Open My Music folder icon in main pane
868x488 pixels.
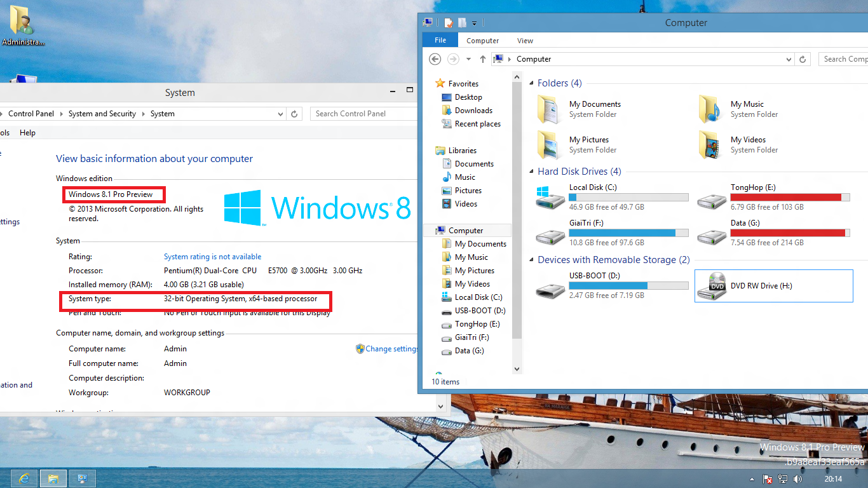pos(710,109)
